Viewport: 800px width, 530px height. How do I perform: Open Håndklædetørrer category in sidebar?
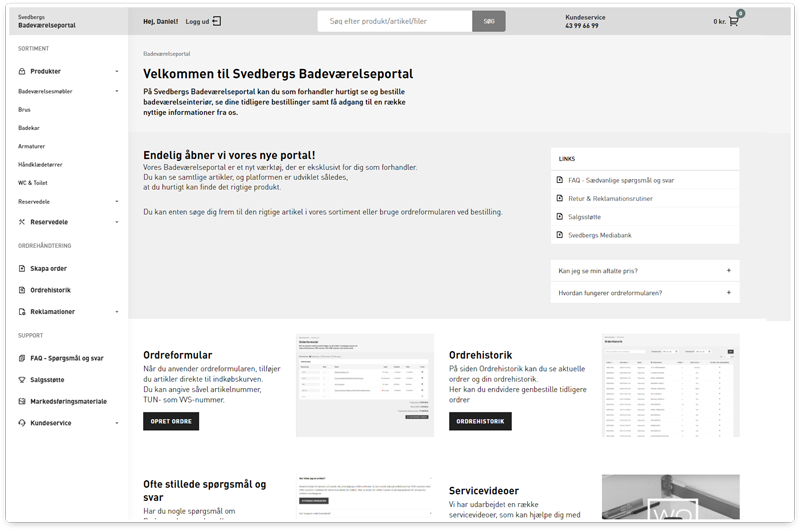pos(40,165)
